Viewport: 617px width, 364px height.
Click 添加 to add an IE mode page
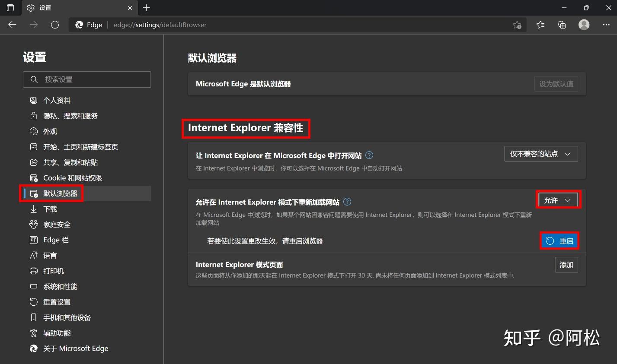566,265
